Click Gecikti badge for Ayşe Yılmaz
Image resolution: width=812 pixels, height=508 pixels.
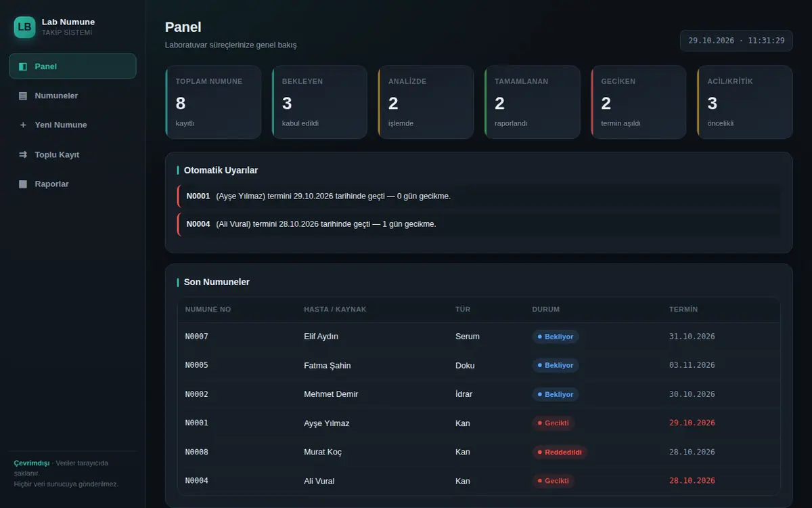click(x=554, y=423)
